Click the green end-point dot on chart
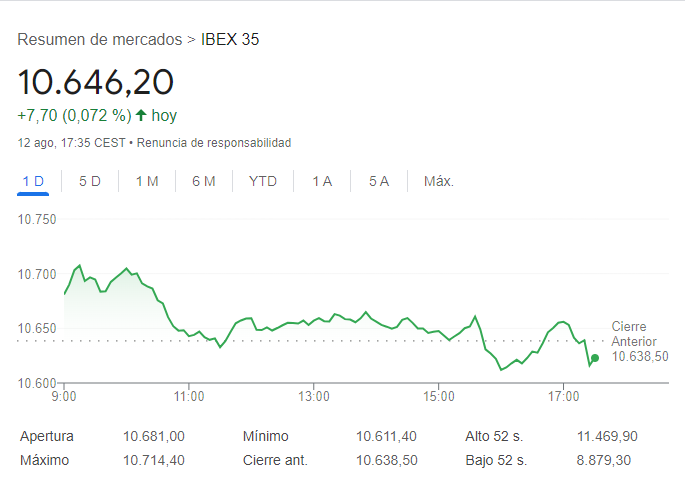The image size is (685, 480). [x=595, y=358]
